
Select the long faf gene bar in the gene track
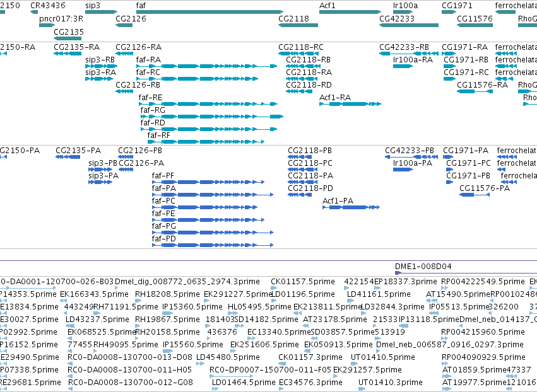coord(209,12)
